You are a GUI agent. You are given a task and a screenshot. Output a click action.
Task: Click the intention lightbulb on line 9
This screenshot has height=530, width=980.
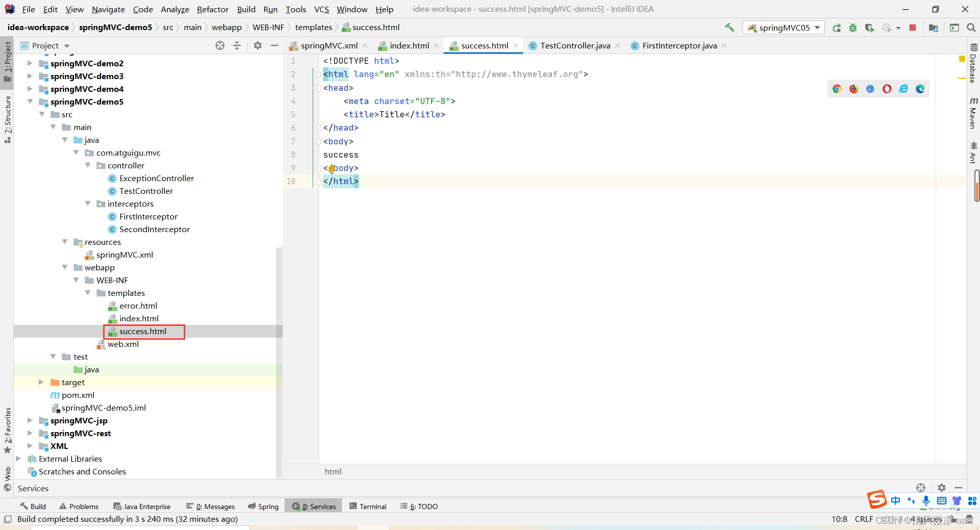pyautogui.click(x=332, y=168)
